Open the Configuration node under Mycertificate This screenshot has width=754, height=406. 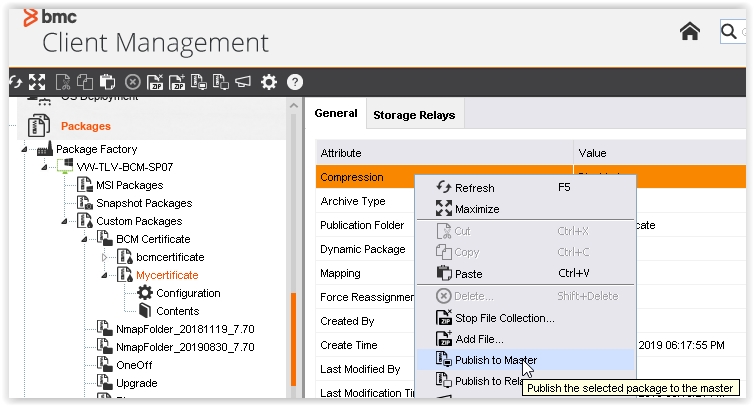coord(188,293)
